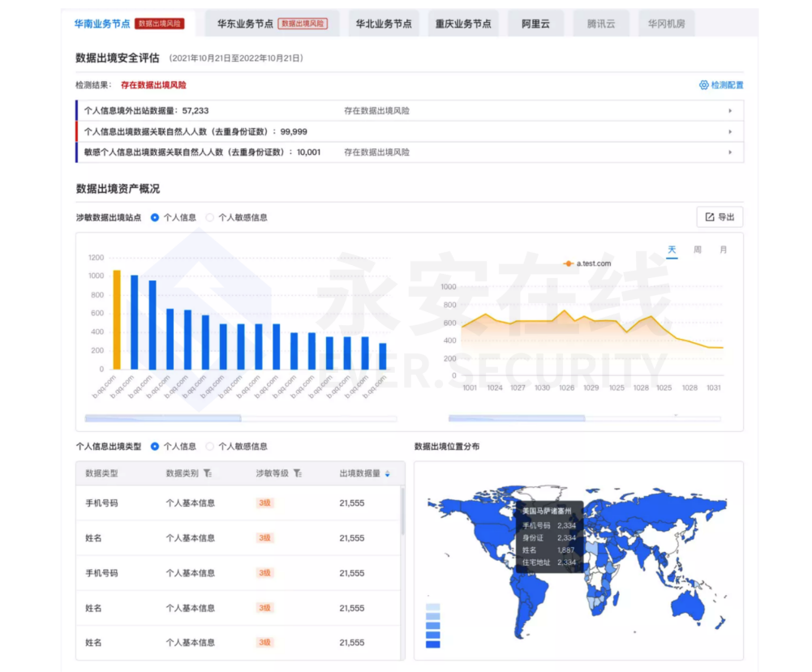Expand the 99,999 自然人人数 row arrow

pyautogui.click(x=730, y=132)
